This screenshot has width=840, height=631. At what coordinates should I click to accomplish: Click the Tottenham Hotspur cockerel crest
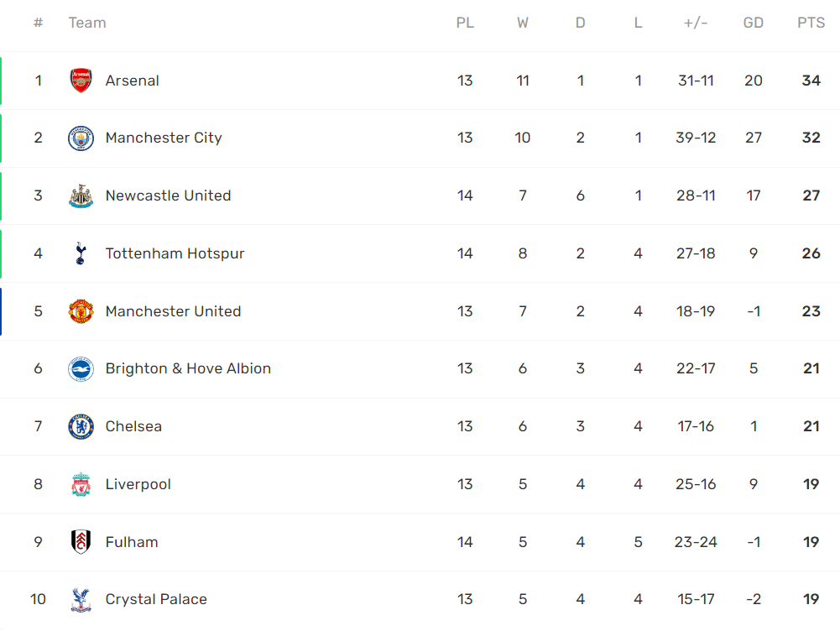click(x=81, y=253)
